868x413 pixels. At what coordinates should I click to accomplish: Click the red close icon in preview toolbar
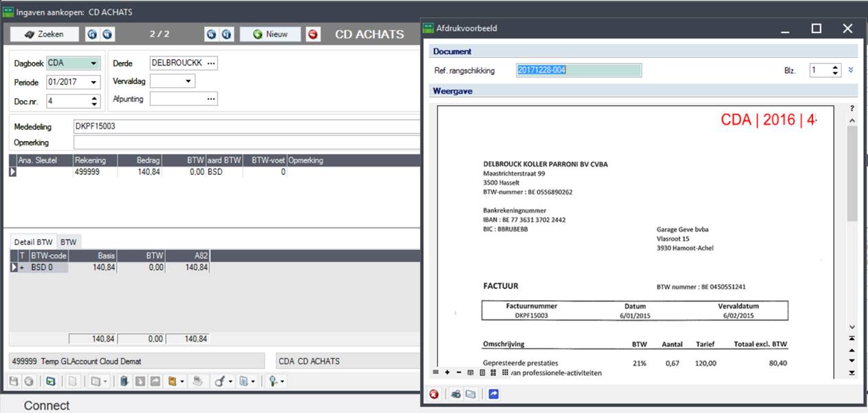pyautogui.click(x=434, y=394)
